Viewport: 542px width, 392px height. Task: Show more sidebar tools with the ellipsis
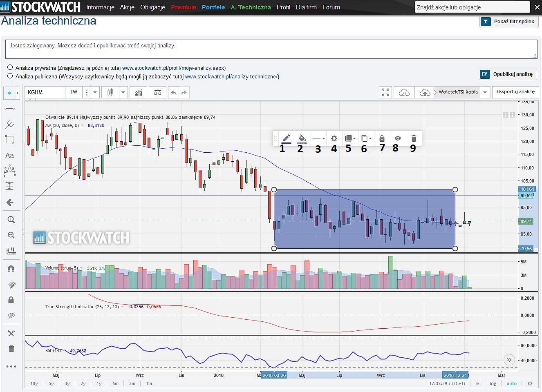pos(11,366)
